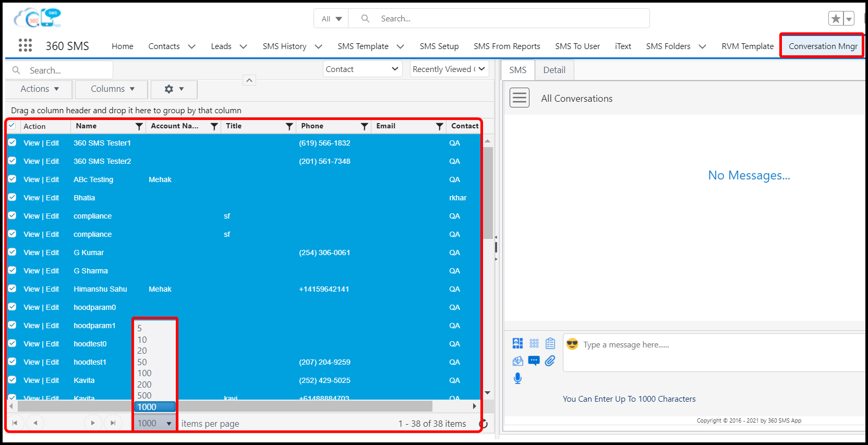
Task: Open the Contact object dropdown
Action: pyautogui.click(x=363, y=69)
